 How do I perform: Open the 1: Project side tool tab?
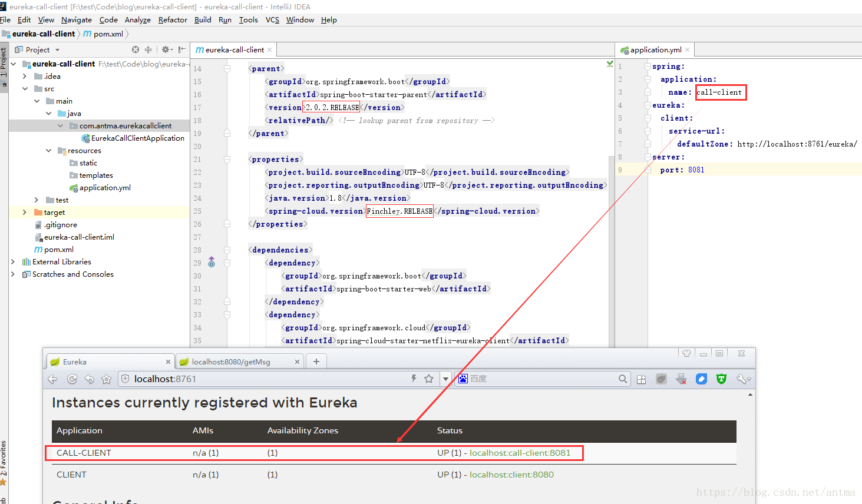4,62
